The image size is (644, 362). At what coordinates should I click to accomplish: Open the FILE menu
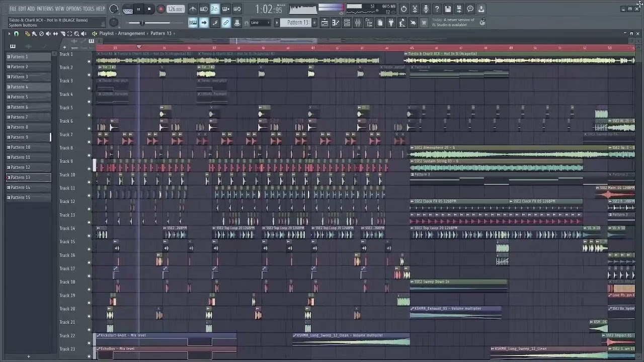tap(13, 9)
